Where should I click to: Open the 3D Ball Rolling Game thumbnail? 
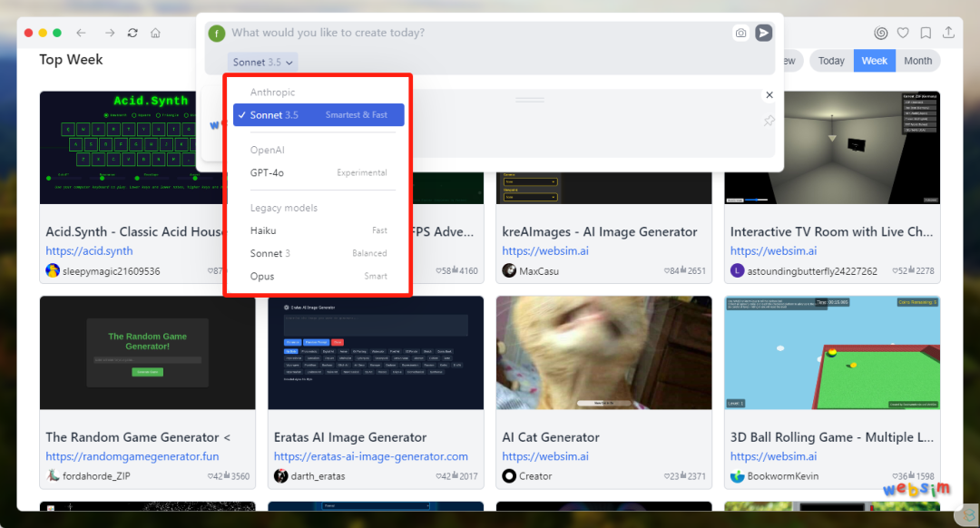tap(832, 352)
